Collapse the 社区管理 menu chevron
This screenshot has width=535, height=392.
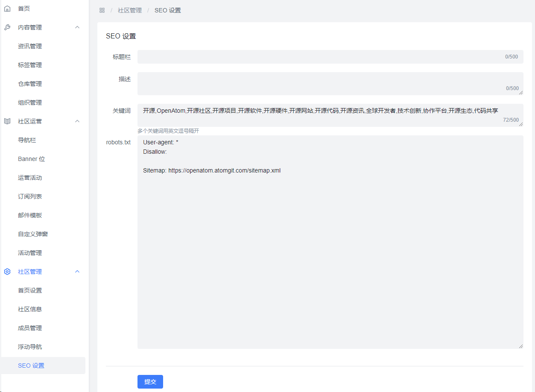coord(77,272)
